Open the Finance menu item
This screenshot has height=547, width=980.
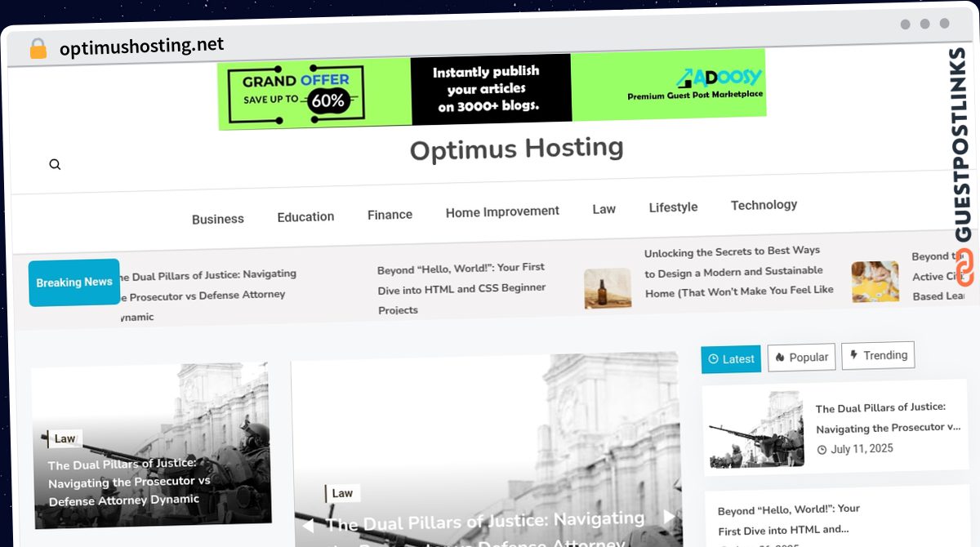[390, 215]
